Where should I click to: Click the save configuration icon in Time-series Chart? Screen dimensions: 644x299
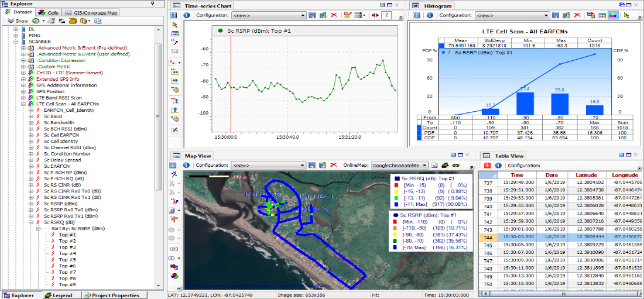pyautogui.click(x=312, y=15)
